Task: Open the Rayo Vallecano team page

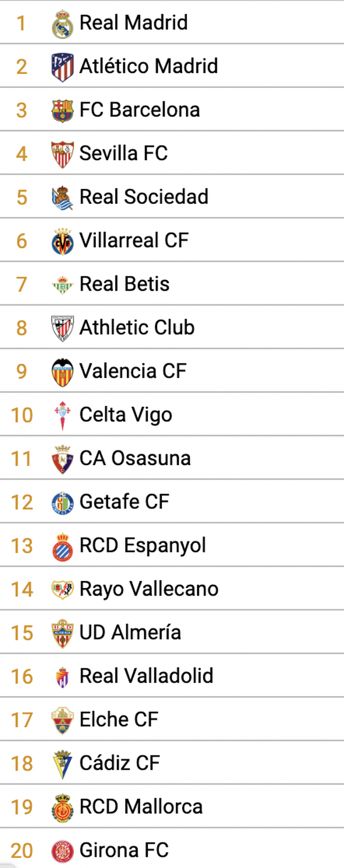Action: [x=149, y=590]
